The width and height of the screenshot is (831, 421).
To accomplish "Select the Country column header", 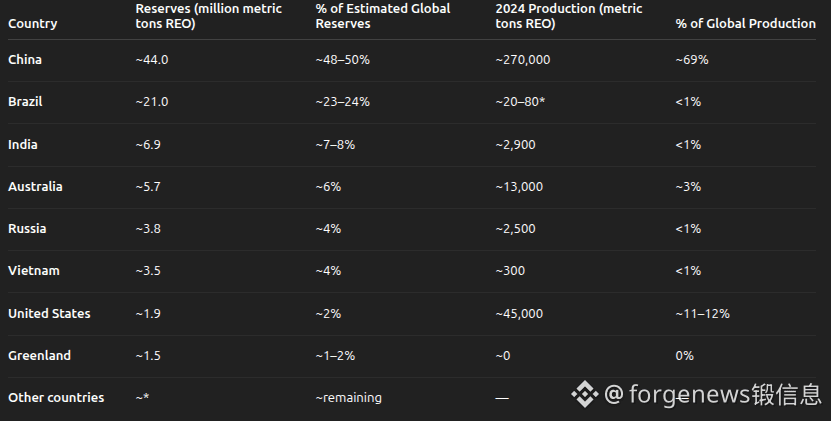I will [x=32, y=23].
